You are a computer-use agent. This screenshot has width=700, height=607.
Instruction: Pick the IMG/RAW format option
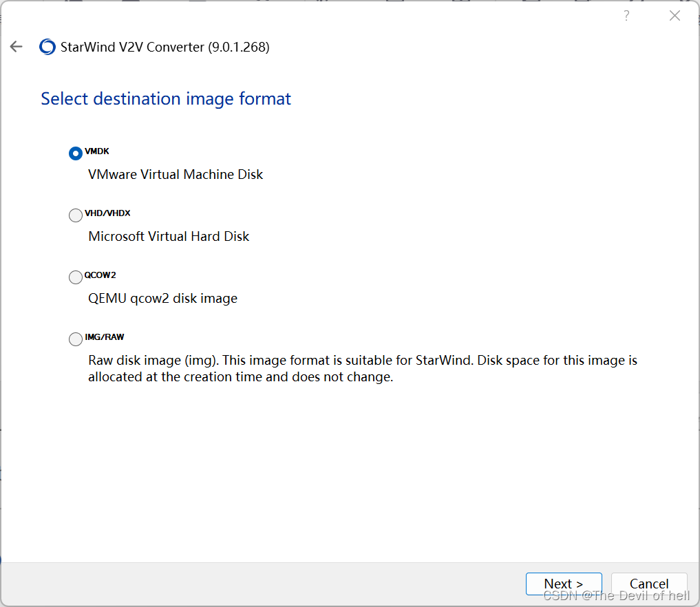point(76,339)
